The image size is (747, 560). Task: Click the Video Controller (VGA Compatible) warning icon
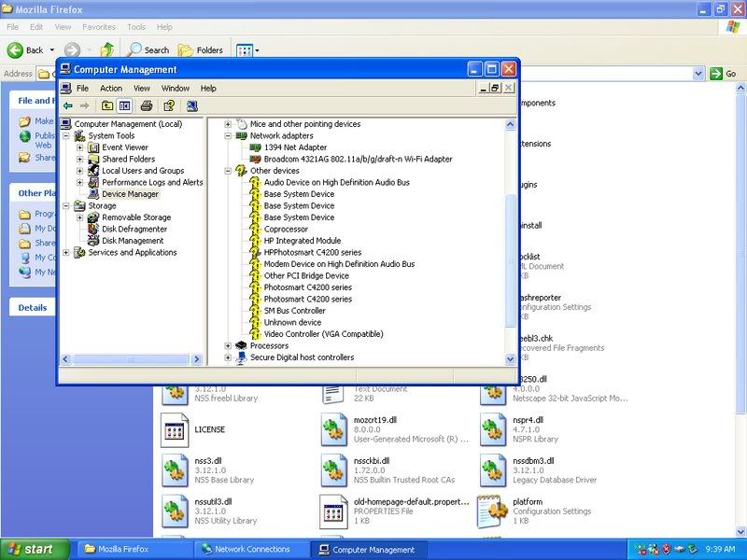click(x=255, y=334)
